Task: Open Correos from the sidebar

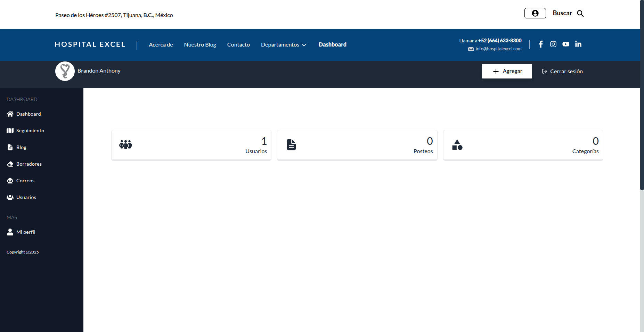Action: (25, 181)
